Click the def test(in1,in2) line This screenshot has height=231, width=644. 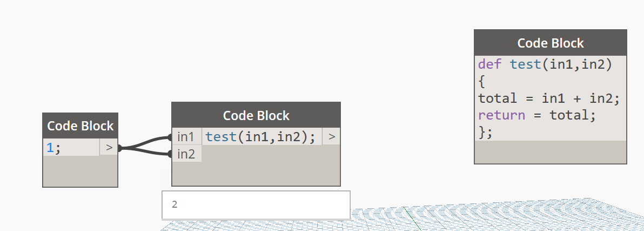coord(544,64)
